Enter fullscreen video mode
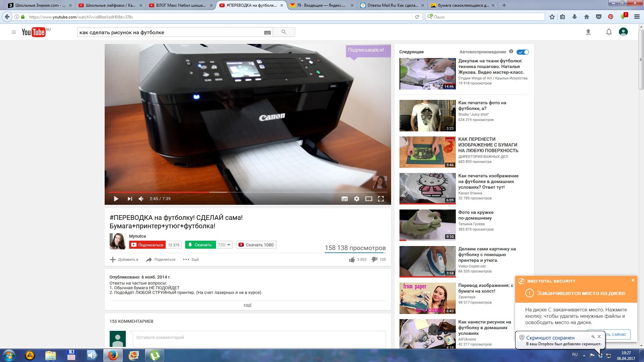This screenshot has width=644, height=362. click(x=381, y=199)
